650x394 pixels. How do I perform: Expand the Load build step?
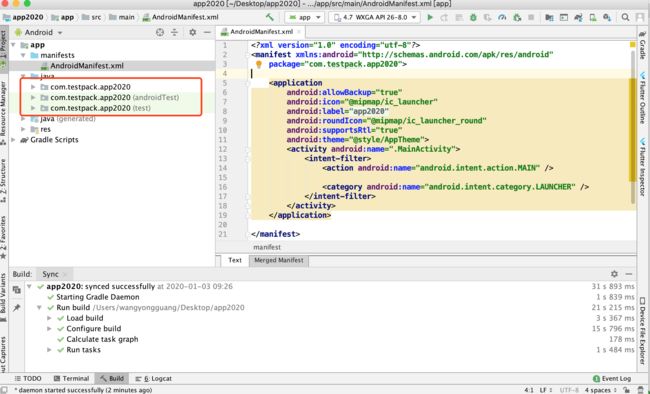click(49, 318)
